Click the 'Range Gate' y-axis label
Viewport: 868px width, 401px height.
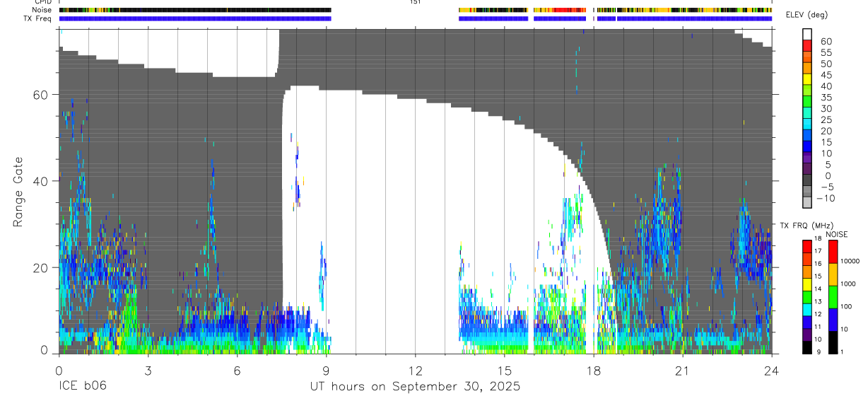20,192
